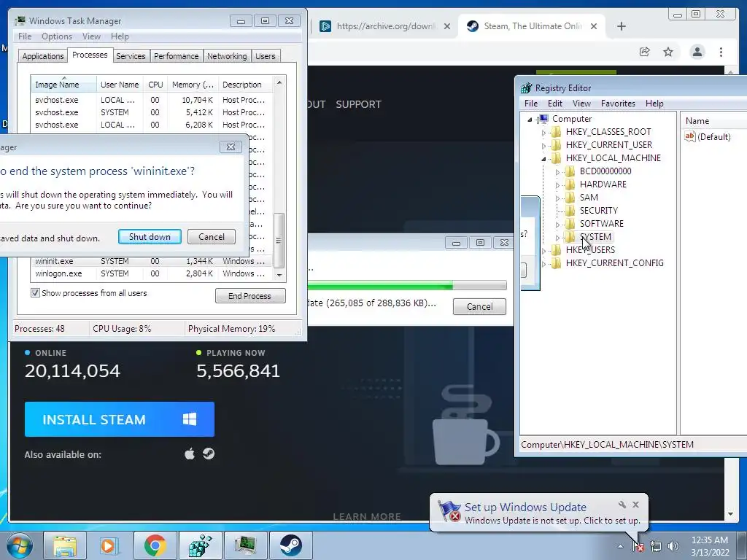Confirm with the Shut down button
Viewport: 747px width, 560px height.
click(150, 237)
